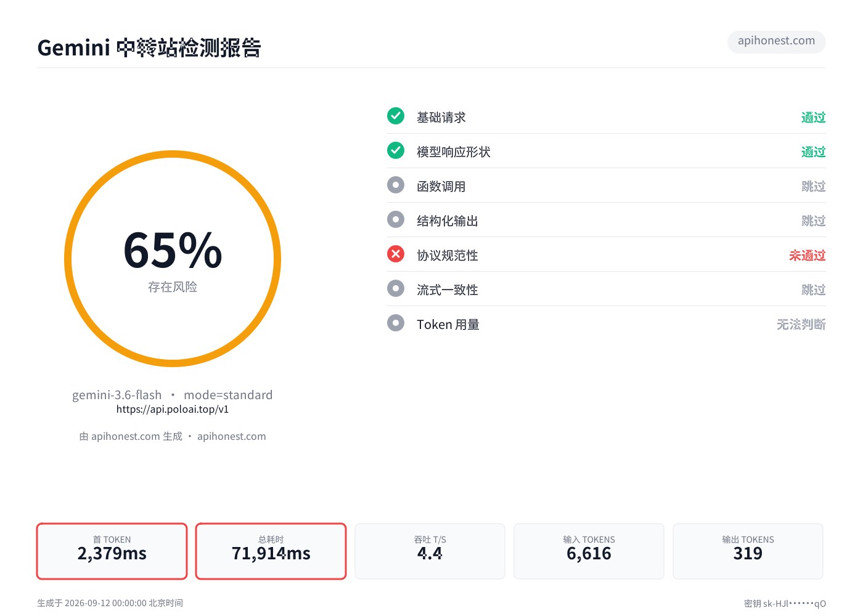
Task: Click 无法判断 status for Token 用量
Action: point(801,324)
